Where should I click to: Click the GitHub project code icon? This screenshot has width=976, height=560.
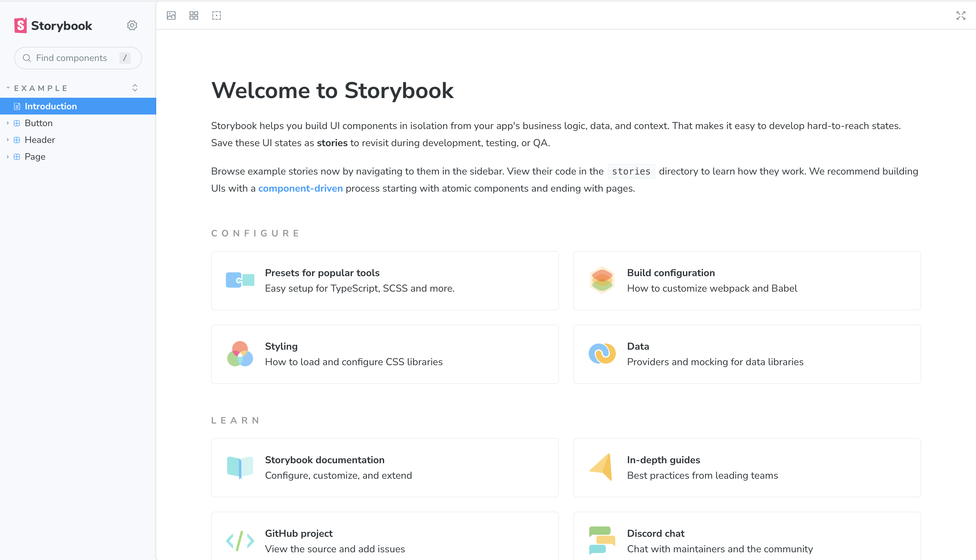240,541
